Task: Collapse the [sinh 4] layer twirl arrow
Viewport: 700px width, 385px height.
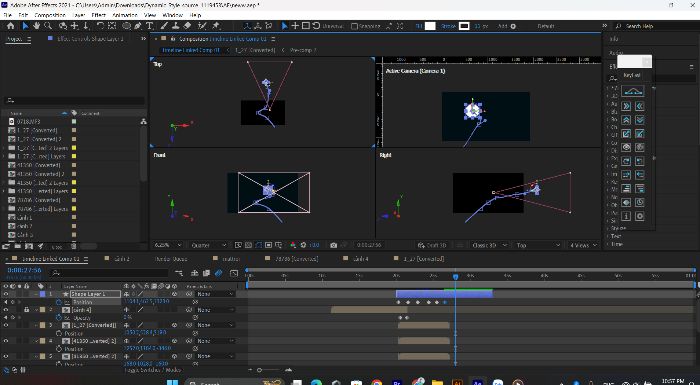Action: pos(36,310)
